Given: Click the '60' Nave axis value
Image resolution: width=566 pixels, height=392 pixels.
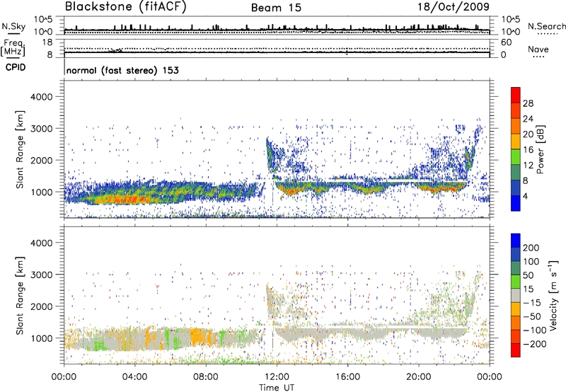Looking at the screenshot, I should 507,42.
